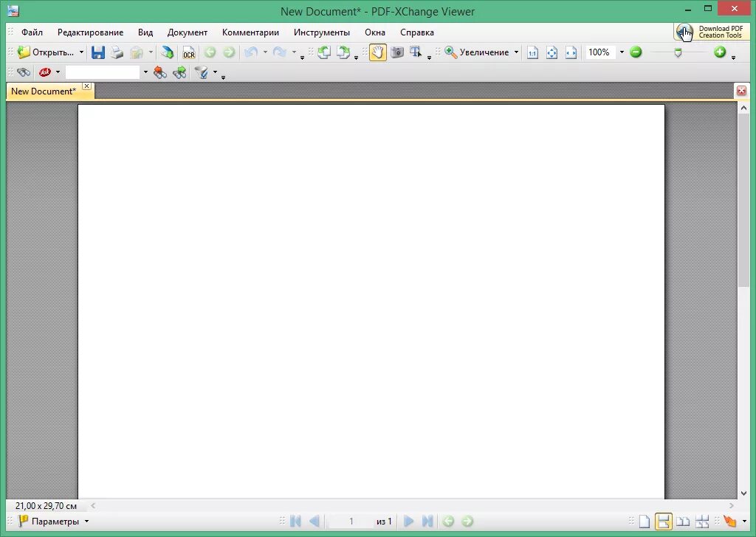Click the Save floppy disk icon
This screenshot has width=756, height=537.
pyautogui.click(x=98, y=52)
